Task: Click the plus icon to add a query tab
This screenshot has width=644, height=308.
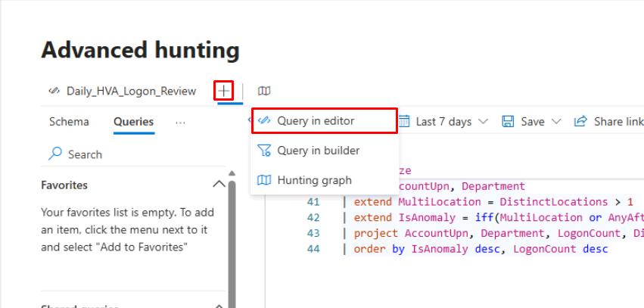Action: [x=224, y=91]
